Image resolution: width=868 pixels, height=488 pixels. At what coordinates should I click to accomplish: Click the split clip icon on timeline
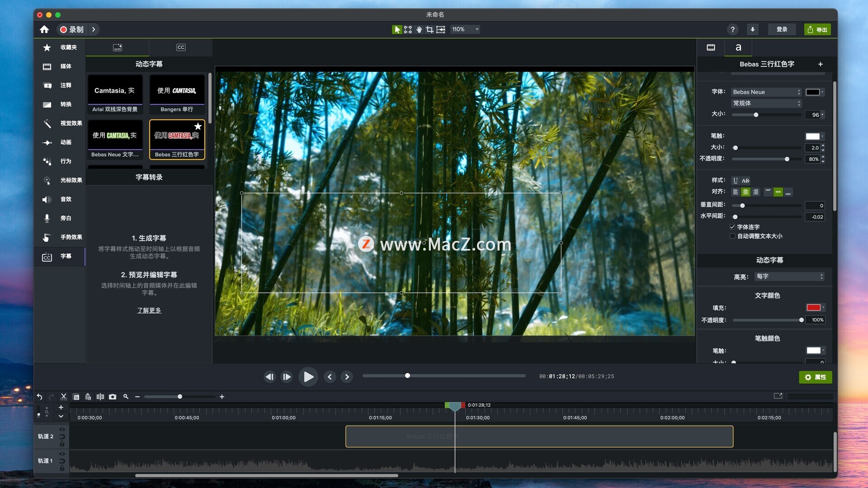point(100,397)
